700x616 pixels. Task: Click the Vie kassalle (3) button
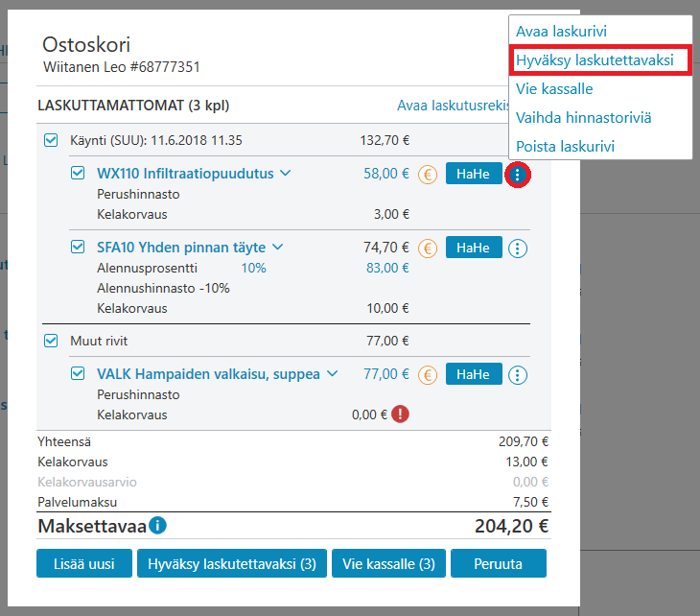388,563
